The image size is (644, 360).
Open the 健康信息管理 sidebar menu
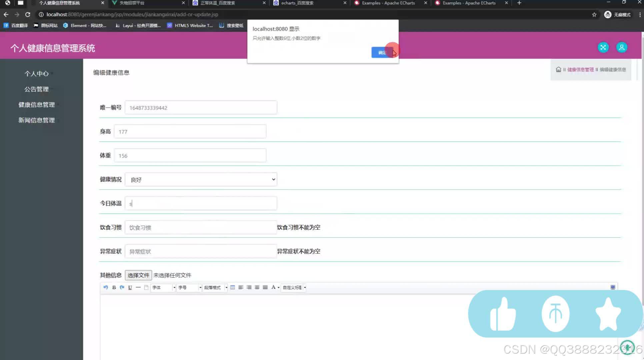tap(37, 105)
